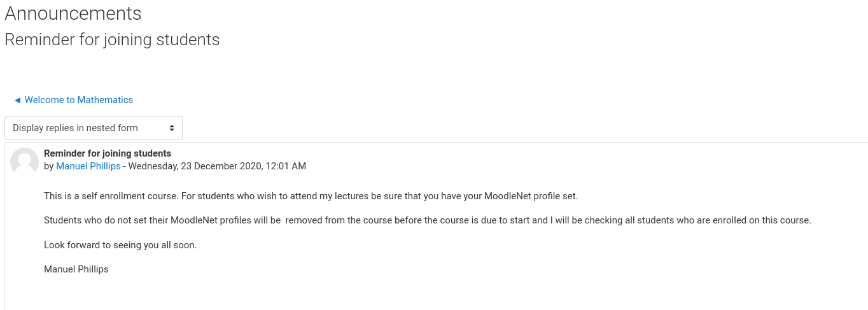Image resolution: width=868 pixels, height=310 pixels.
Task: Click Manuel Phillips' grey profile avatar
Action: click(x=25, y=162)
